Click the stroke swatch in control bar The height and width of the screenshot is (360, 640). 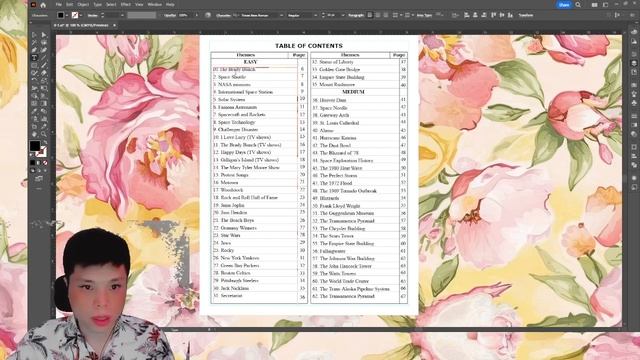pos(75,15)
